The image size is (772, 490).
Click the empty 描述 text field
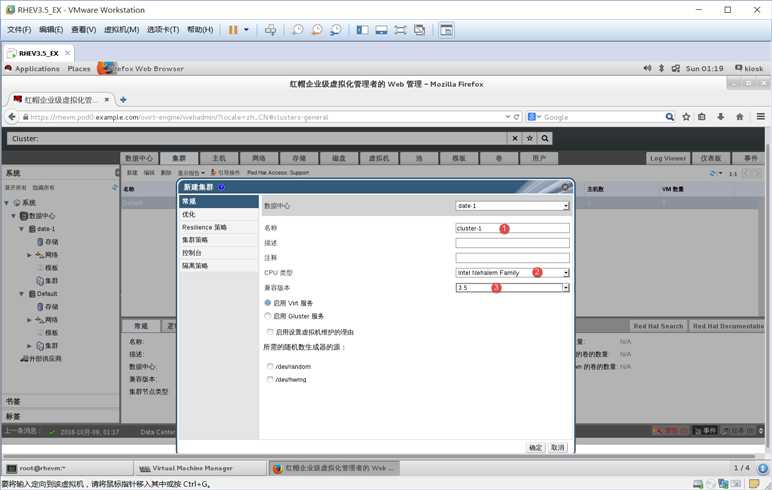513,243
